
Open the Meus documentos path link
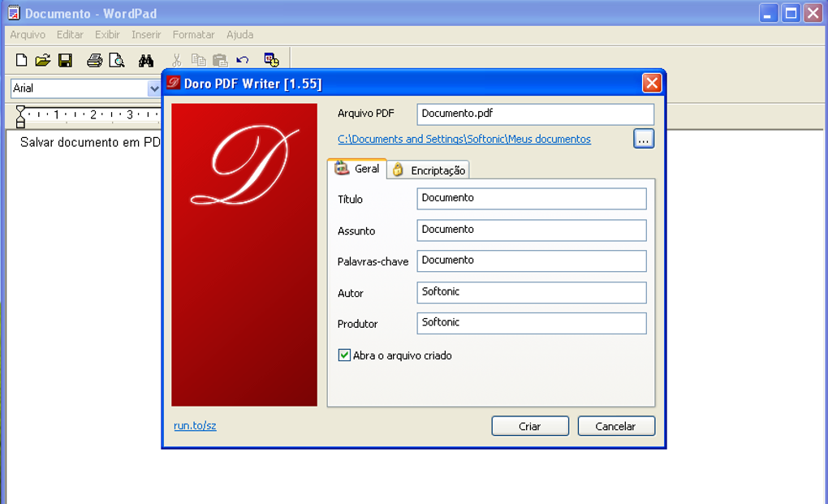464,139
